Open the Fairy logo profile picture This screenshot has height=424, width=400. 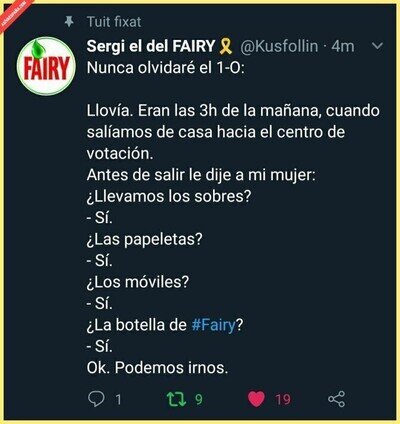coord(46,67)
